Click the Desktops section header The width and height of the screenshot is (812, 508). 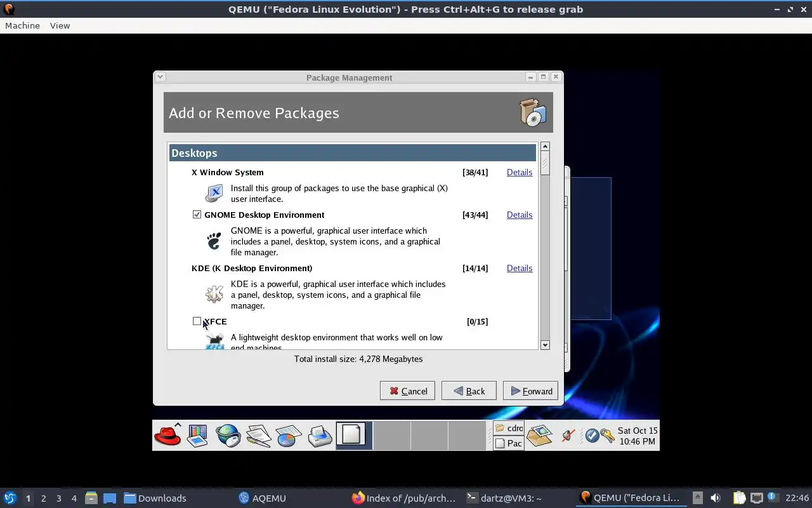[353, 152]
